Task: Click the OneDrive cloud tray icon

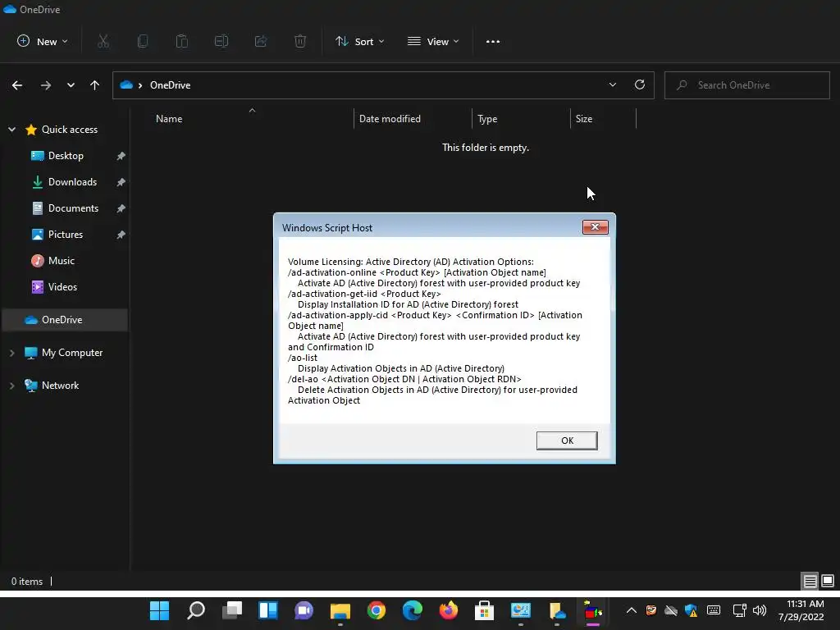Action: [671, 610]
